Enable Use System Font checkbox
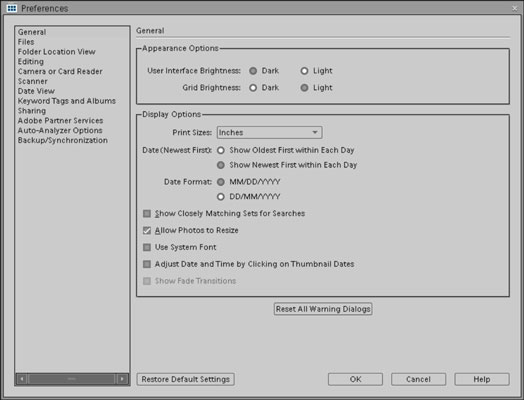The width and height of the screenshot is (524, 400). point(147,247)
